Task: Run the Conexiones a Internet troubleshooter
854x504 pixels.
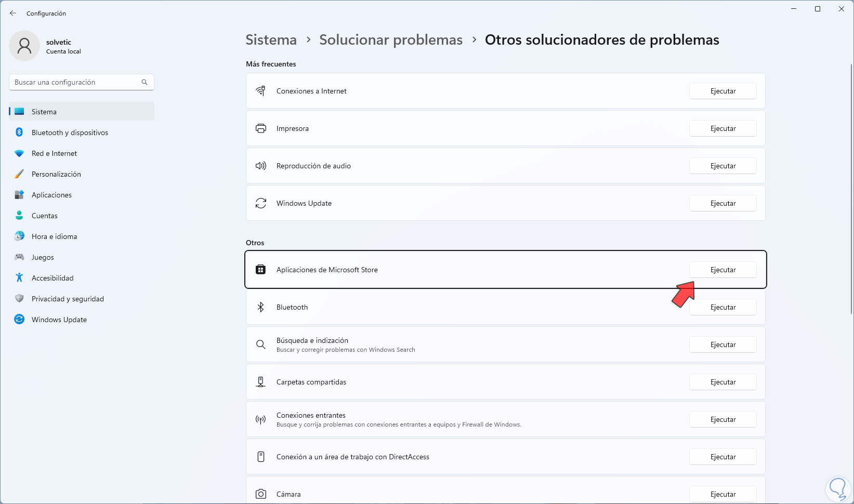Action: [x=722, y=91]
